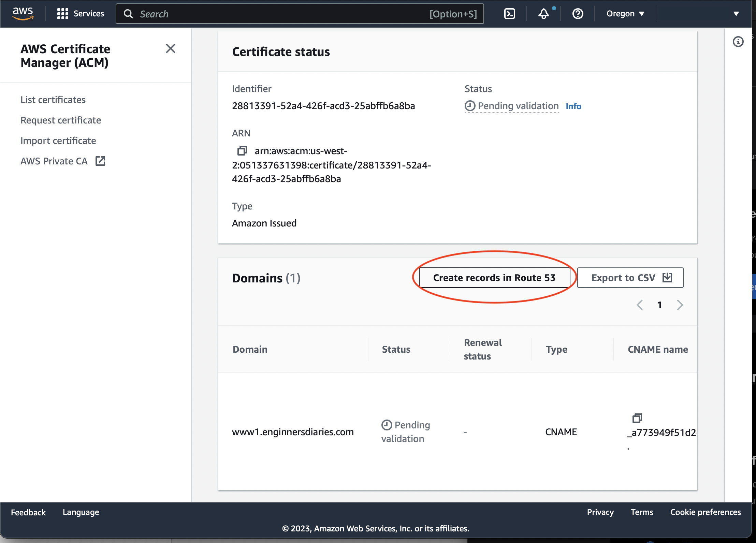The width and height of the screenshot is (756, 543).
Task: Click the _a773949f51d2 CNAME name value
Action: pyautogui.click(x=662, y=432)
